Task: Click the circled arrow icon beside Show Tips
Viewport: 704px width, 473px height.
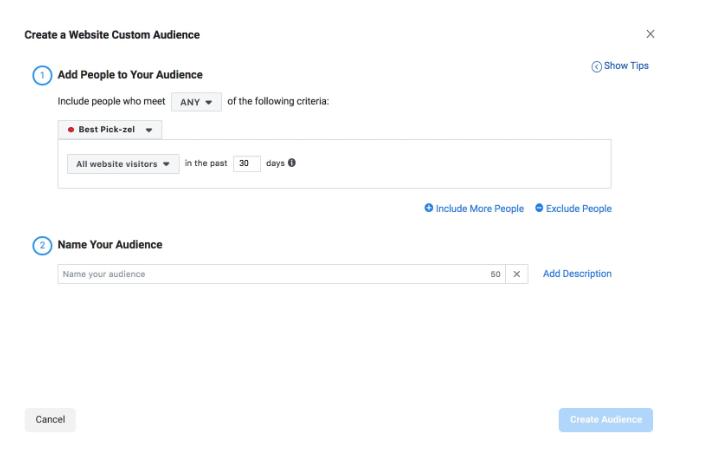Action: [x=596, y=67]
